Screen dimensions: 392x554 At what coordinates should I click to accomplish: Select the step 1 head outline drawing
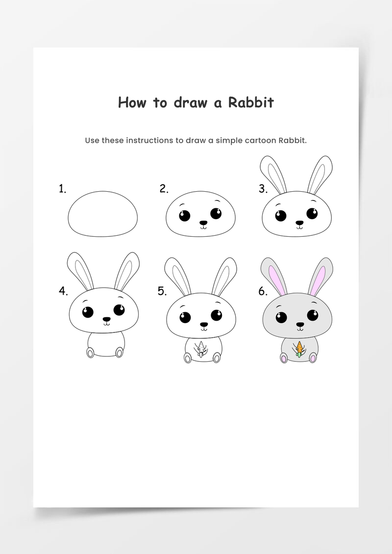pyautogui.click(x=103, y=214)
